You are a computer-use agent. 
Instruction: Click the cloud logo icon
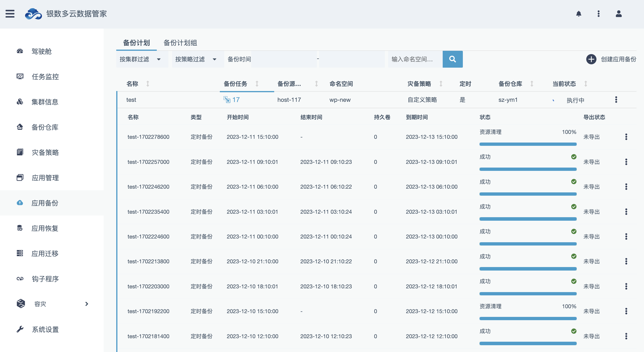click(33, 14)
